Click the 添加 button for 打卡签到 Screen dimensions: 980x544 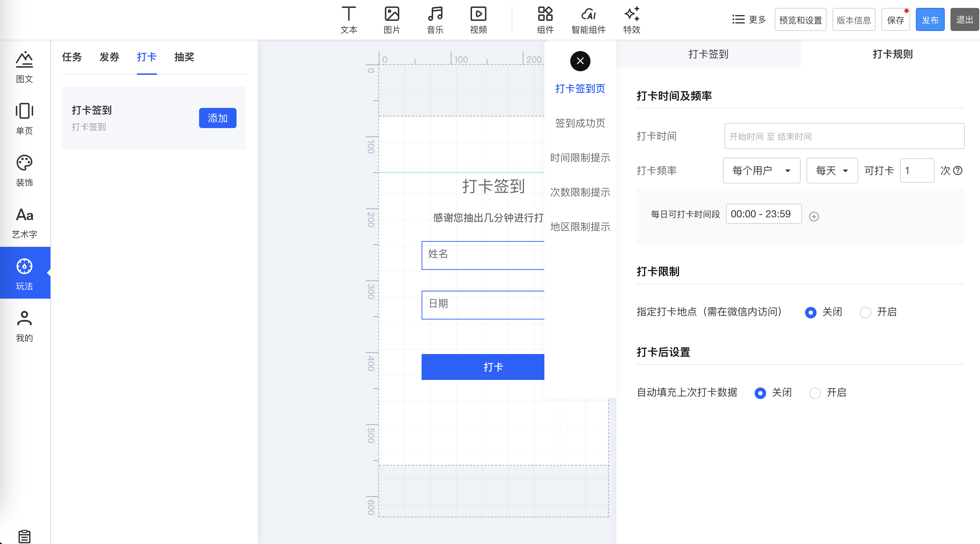[x=217, y=118]
